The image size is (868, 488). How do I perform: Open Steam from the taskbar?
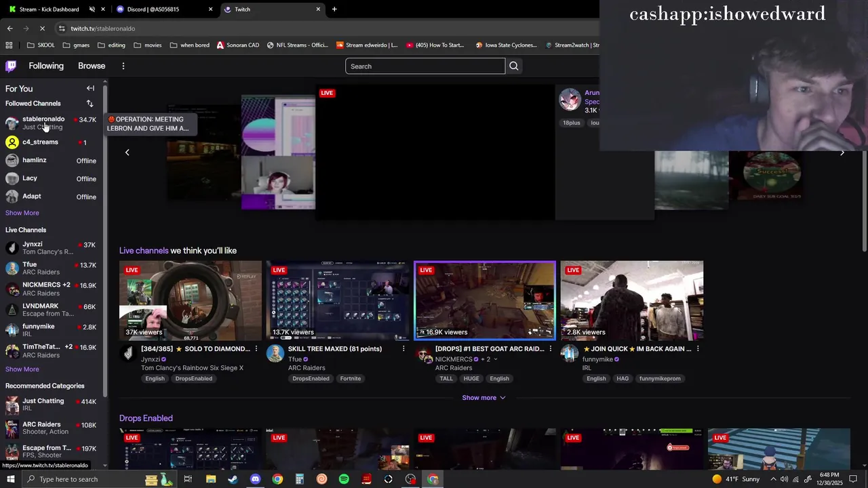(x=233, y=479)
